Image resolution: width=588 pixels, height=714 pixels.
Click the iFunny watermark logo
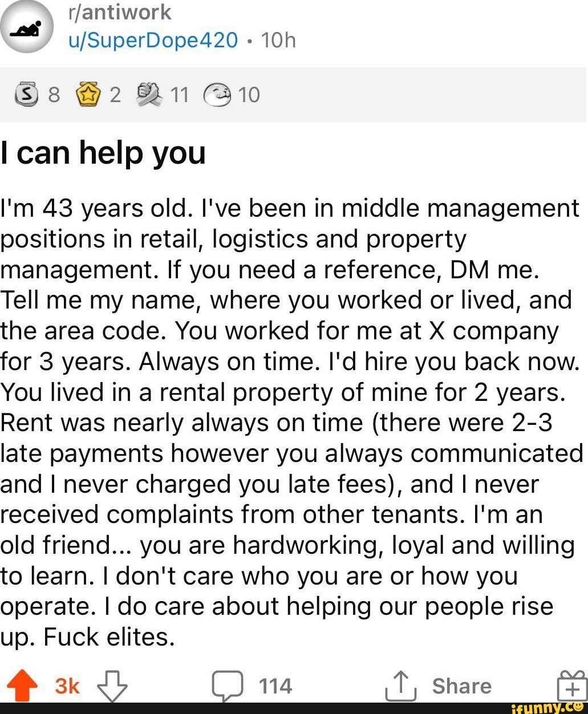(548, 708)
